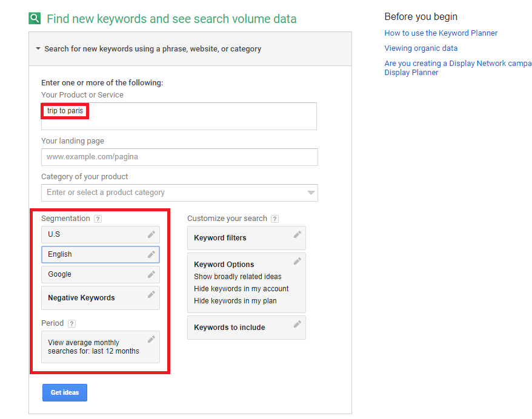Open the Display Planner link

tap(411, 73)
